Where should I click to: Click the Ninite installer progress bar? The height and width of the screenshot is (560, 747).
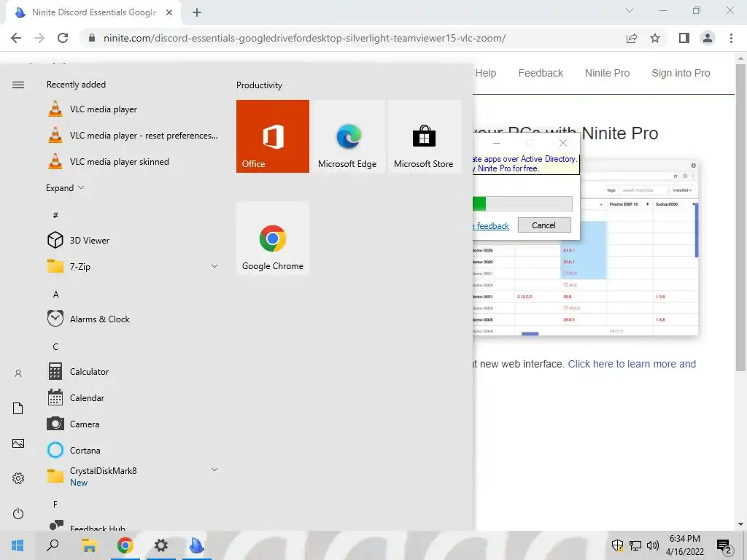point(522,204)
